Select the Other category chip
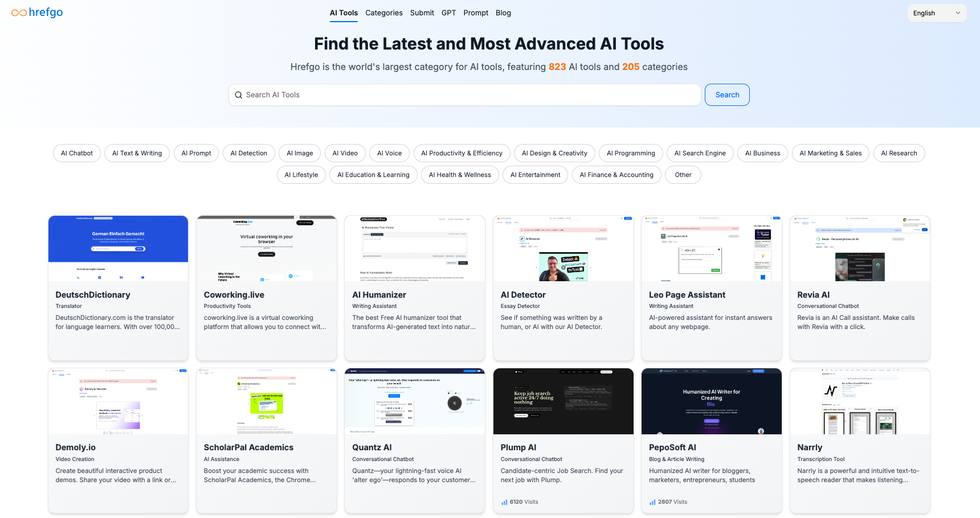 (683, 175)
